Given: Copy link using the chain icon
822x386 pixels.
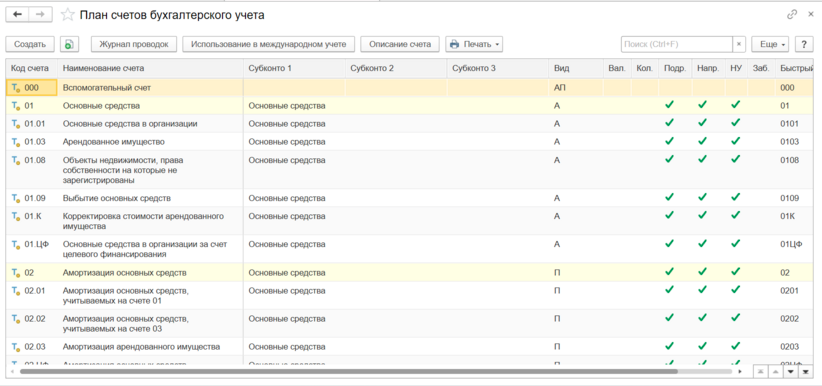Looking at the screenshot, I should [x=792, y=15].
